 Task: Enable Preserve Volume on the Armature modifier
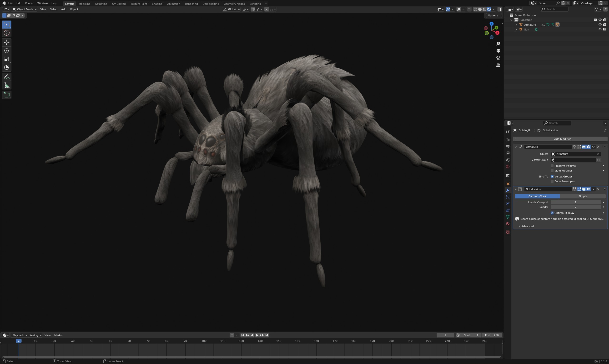click(552, 166)
